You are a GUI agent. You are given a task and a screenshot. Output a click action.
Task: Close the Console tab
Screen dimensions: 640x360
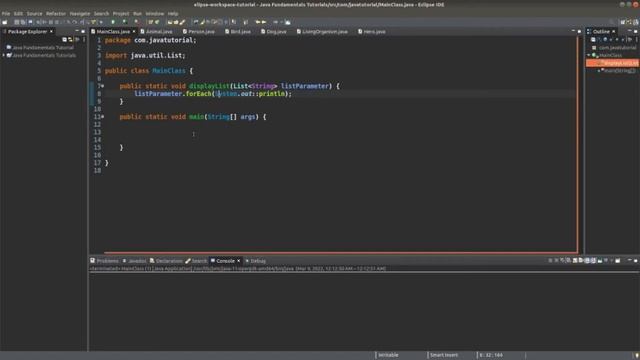pyautogui.click(x=239, y=261)
